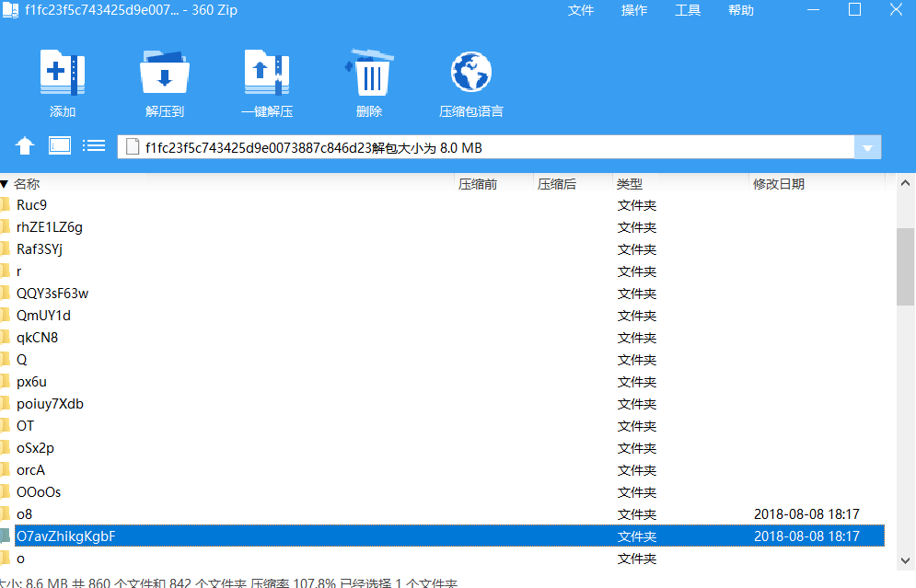Maximize the 360 Zip window
The height and width of the screenshot is (588, 916).
854,10
